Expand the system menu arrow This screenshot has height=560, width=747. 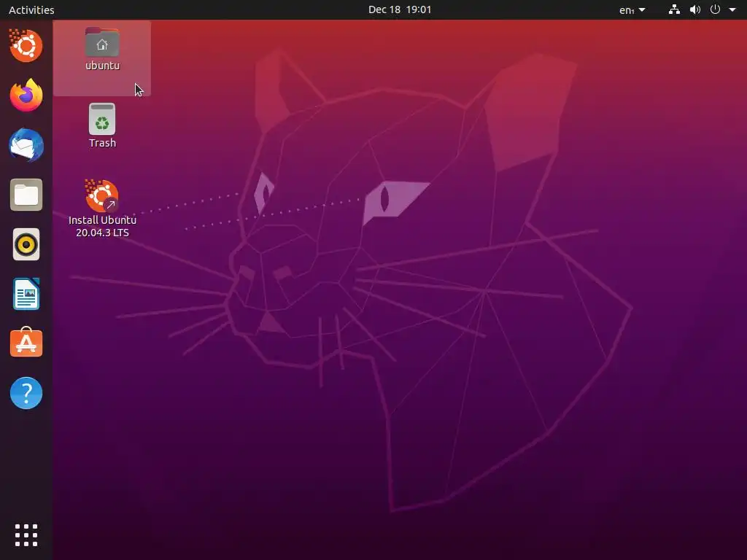(732, 9)
